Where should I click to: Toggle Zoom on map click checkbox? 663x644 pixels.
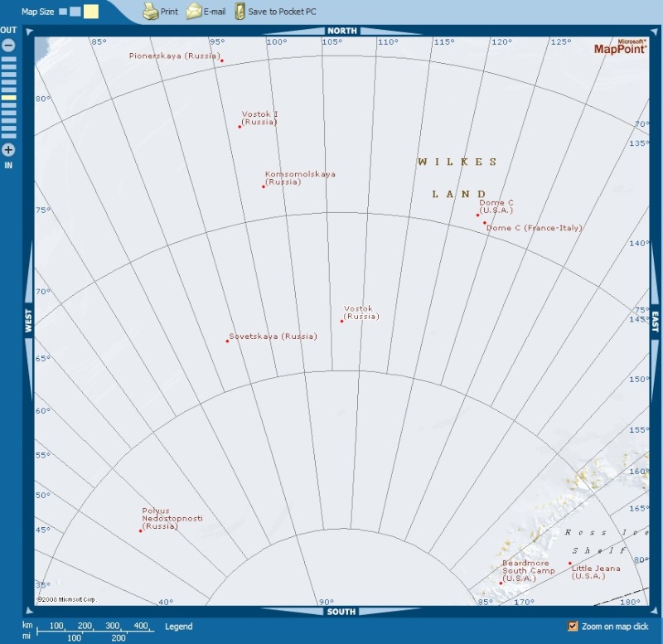pos(573,626)
